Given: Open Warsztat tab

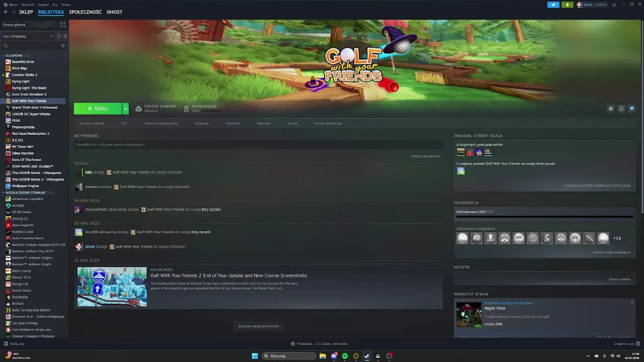Looking at the screenshot, I should 264,123.
